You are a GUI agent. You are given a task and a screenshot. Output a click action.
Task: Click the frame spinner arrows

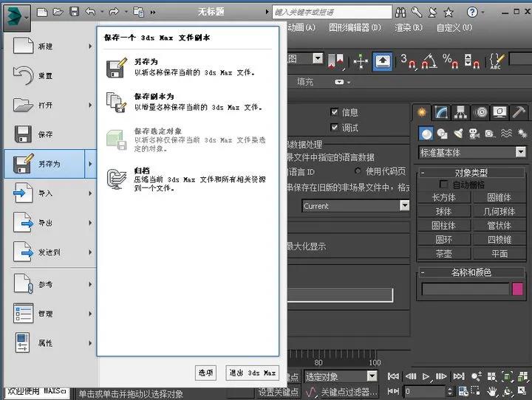(450, 392)
